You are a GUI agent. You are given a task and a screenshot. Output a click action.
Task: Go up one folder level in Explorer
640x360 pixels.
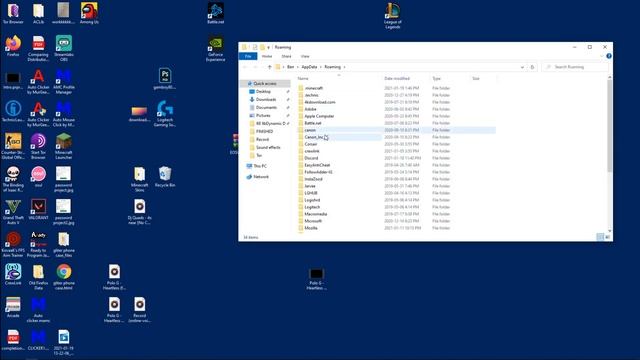pos(269,67)
